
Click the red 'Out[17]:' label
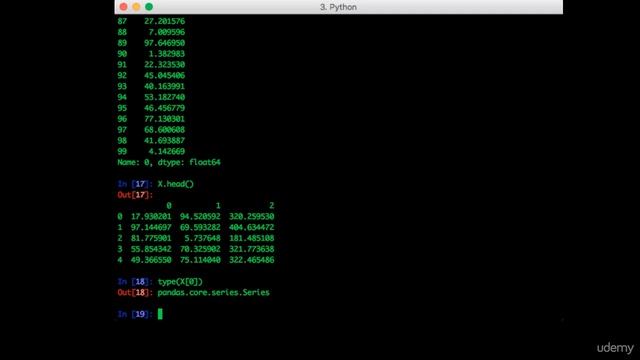coord(135,195)
